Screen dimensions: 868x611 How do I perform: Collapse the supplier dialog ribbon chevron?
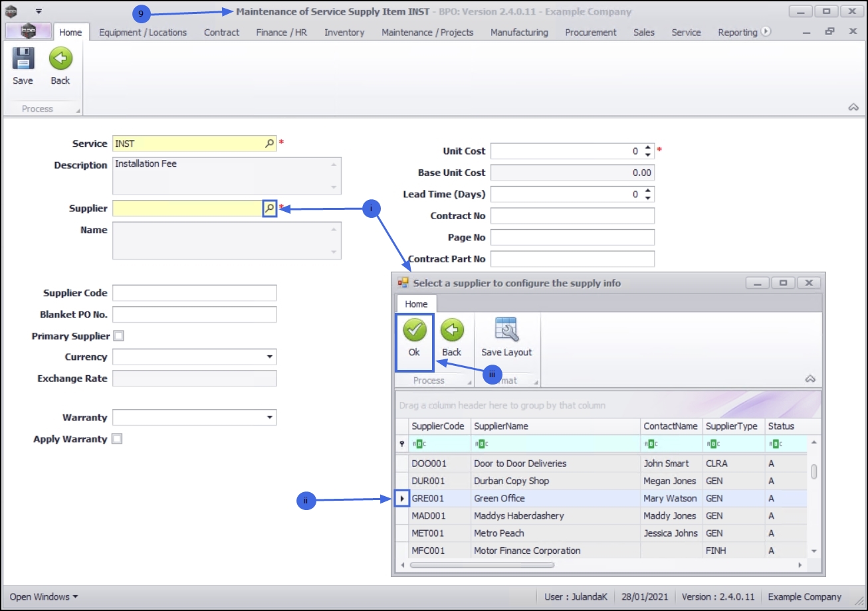click(810, 379)
